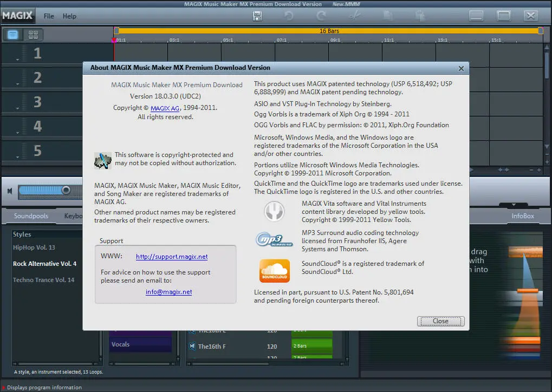Click the MAGIX logo in menu bar
The height and width of the screenshot is (392, 552).
tap(17, 16)
